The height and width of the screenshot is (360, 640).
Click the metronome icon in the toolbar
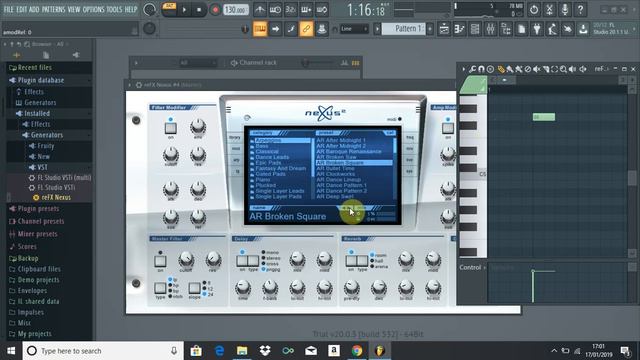click(x=260, y=10)
